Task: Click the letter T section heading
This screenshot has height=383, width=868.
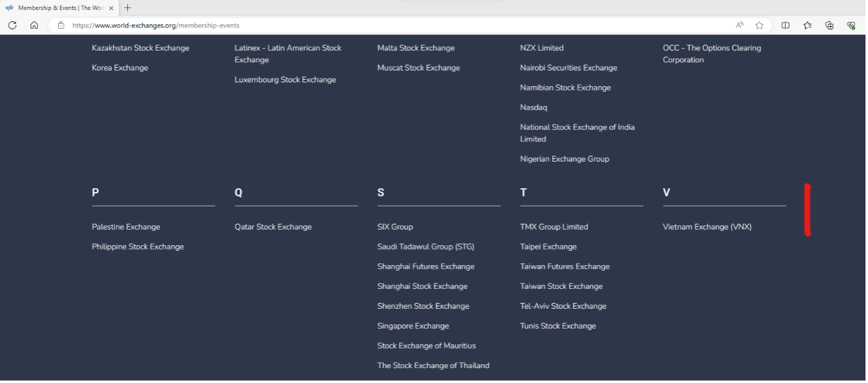Action: [x=523, y=193]
